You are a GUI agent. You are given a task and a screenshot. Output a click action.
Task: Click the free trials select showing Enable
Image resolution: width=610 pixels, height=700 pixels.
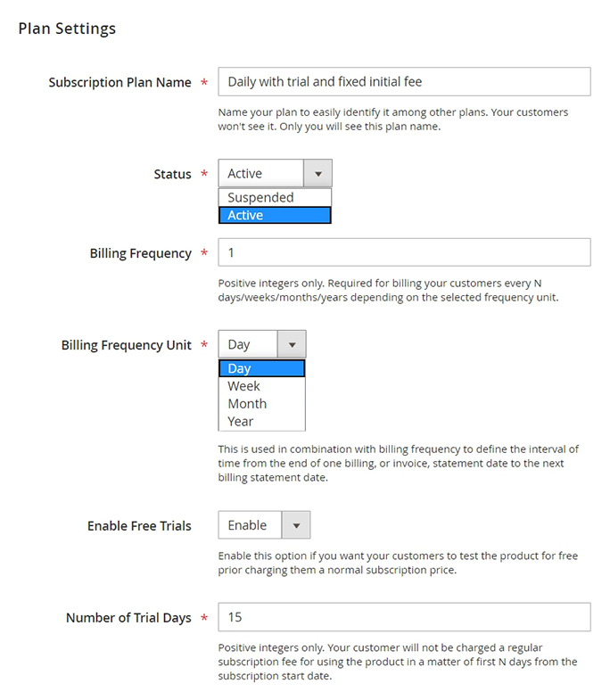pos(251,525)
